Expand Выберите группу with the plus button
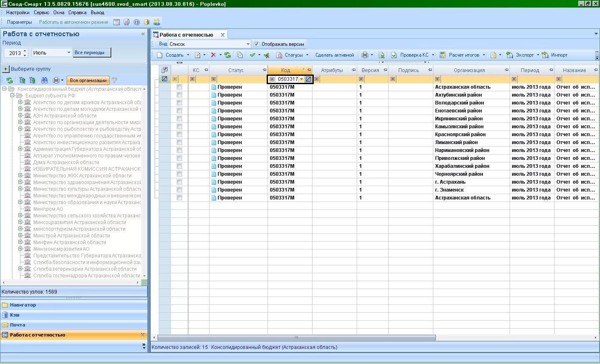600x364 pixels. 6,69
